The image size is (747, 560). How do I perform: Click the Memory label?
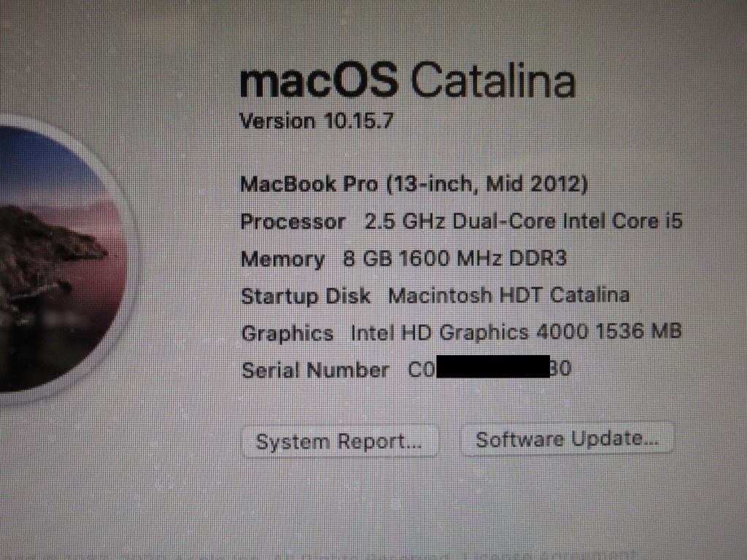coord(283,260)
